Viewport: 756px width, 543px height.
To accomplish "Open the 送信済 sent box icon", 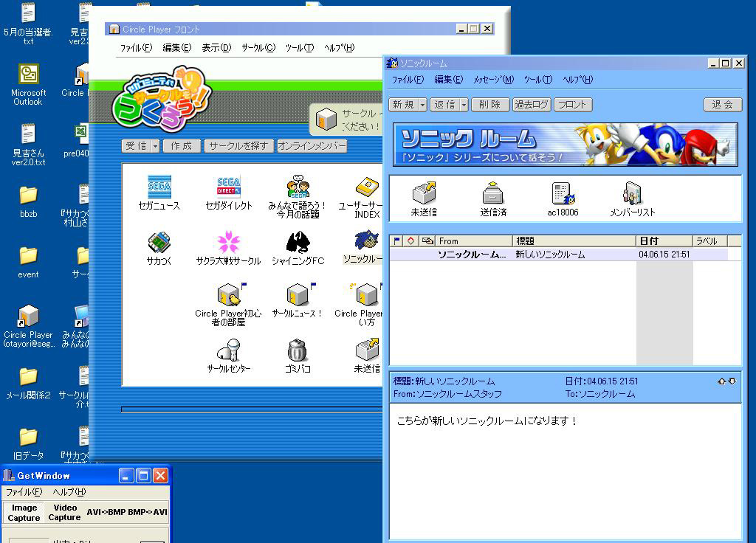I will click(x=493, y=194).
